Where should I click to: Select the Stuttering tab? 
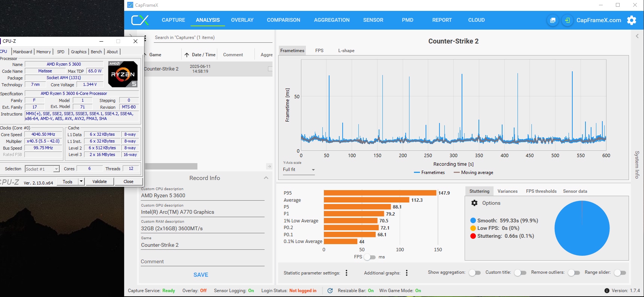tap(479, 191)
